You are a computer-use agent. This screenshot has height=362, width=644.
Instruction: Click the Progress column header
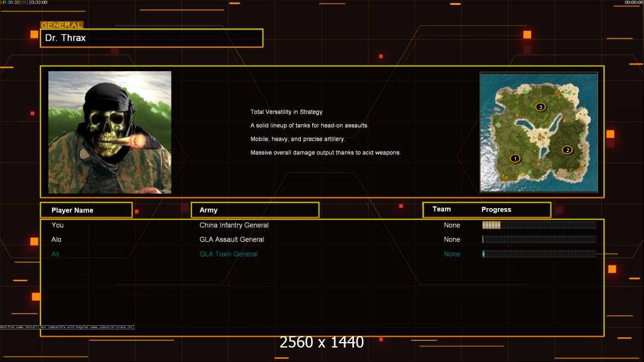pyautogui.click(x=496, y=209)
